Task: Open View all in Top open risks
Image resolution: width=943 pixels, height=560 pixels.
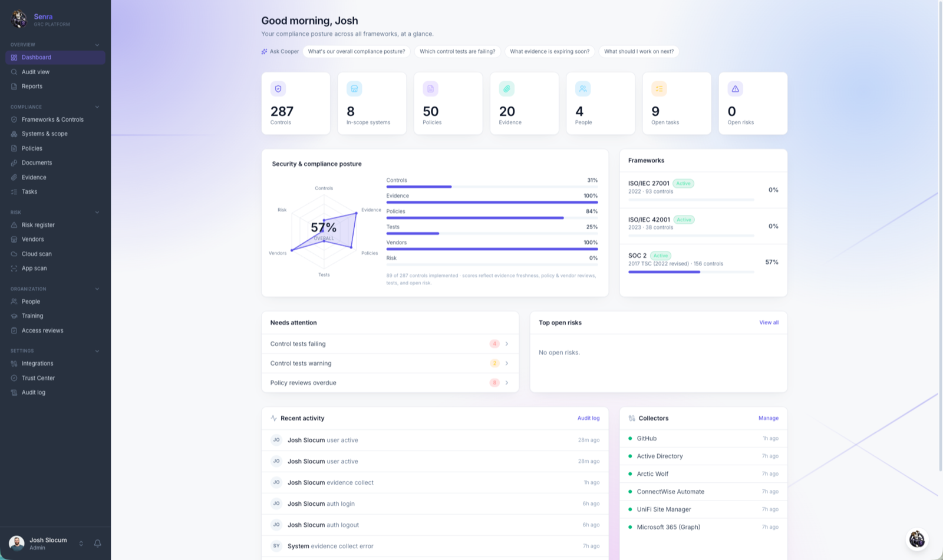Action: click(769, 323)
